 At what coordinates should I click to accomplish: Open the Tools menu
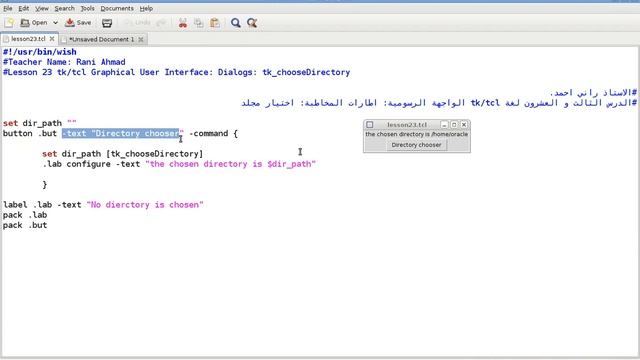click(x=87, y=8)
